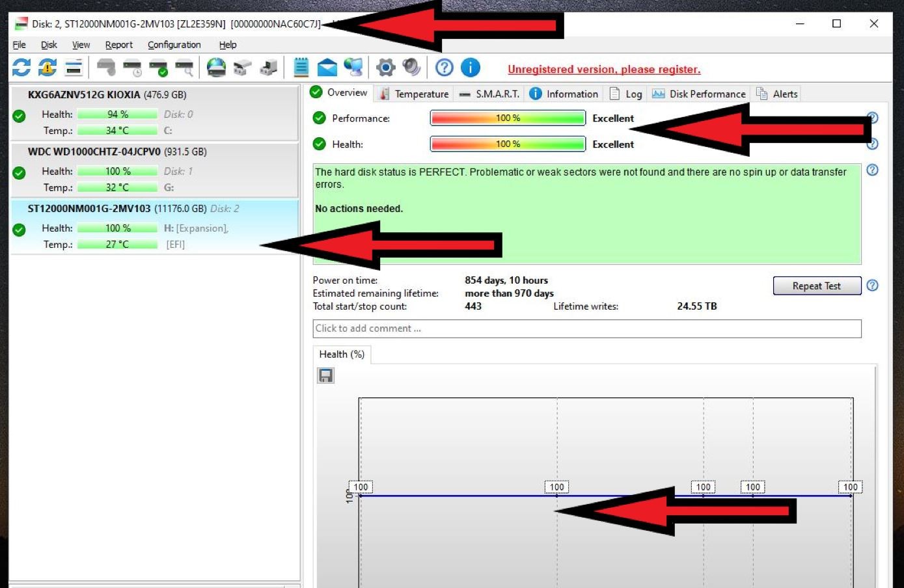Click the question mark Help toolbar icon

click(x=444, y=68)
